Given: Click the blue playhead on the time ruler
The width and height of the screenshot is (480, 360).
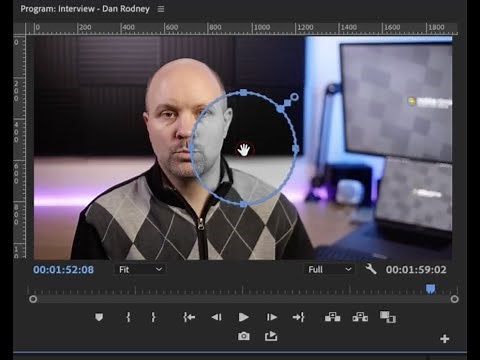Looking at the screenshot, I should pos(430,289).
